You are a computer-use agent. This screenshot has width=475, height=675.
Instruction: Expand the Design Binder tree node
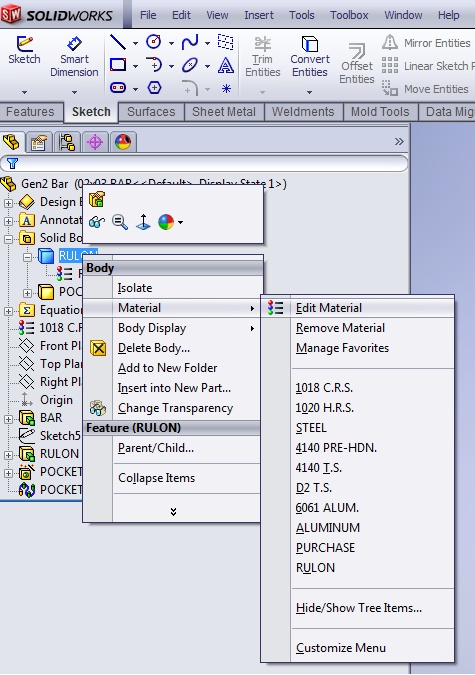8,203
